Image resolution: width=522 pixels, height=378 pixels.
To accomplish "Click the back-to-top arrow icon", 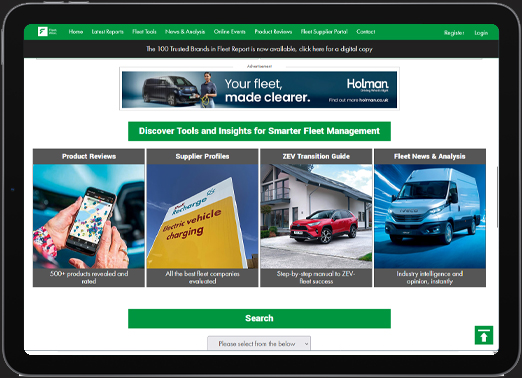I will click(x=484, y=335).
